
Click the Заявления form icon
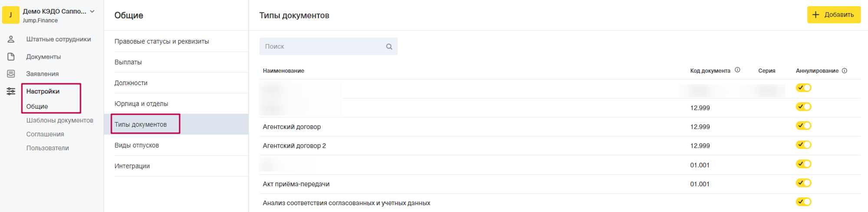pos(11,74)
